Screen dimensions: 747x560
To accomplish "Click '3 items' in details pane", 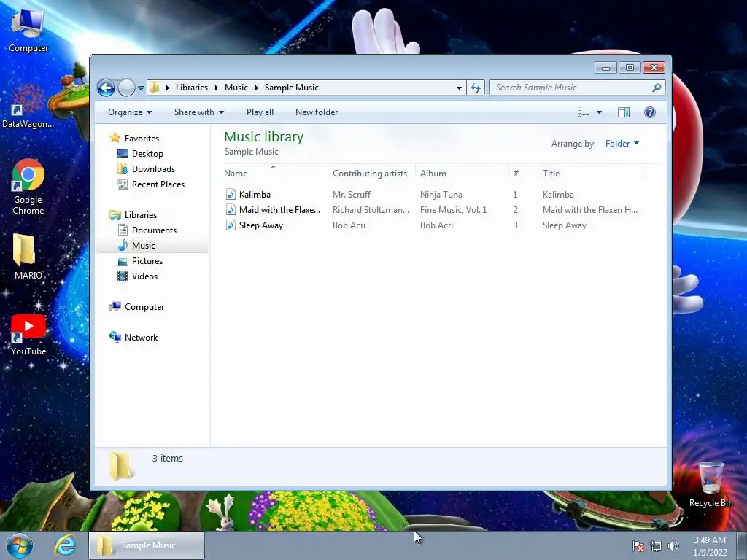I will (x=168, y=458).
